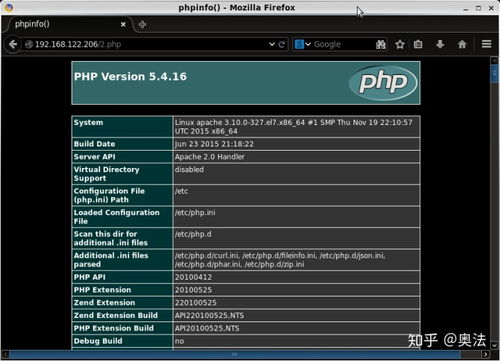Image resolution: width=500 pixels, height=361 pixels.
Task: Click 'Scan this dir for additional .ini files' label
Action: click(x=110, y=238)
